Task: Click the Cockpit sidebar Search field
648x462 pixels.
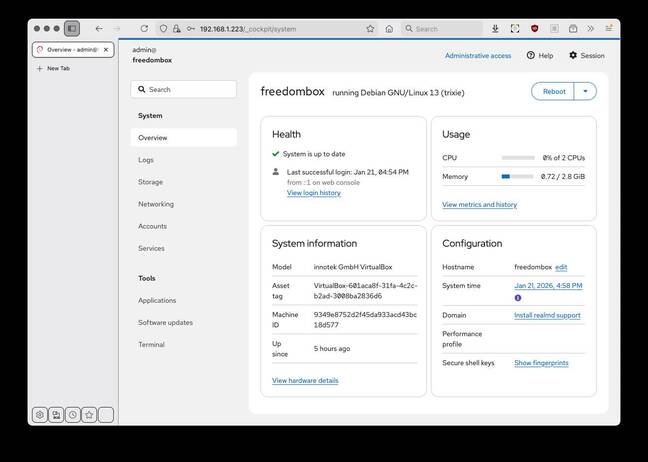Action: click(184, 89)
